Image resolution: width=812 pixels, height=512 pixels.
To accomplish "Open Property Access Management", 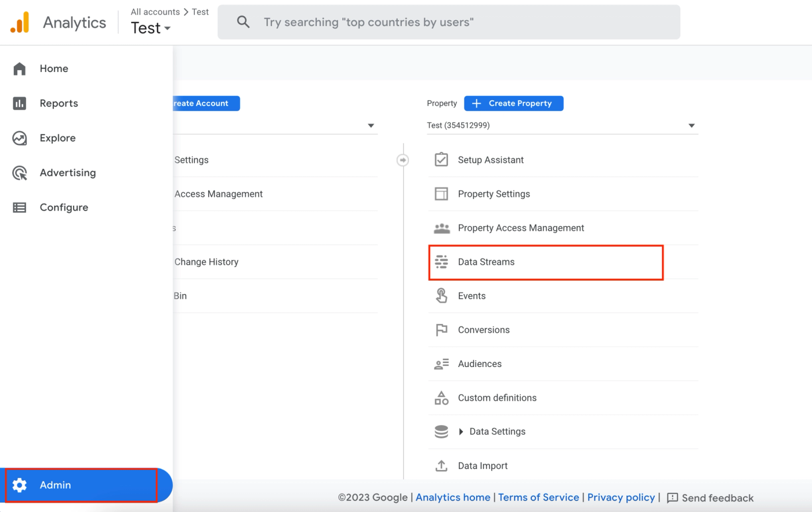I will point(563,228).
